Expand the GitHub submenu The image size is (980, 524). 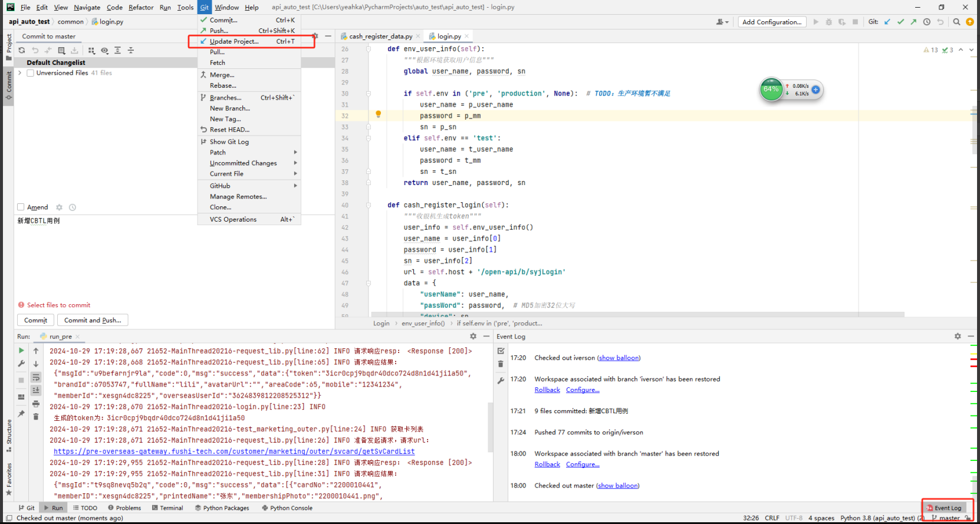[x=249, y=186]
